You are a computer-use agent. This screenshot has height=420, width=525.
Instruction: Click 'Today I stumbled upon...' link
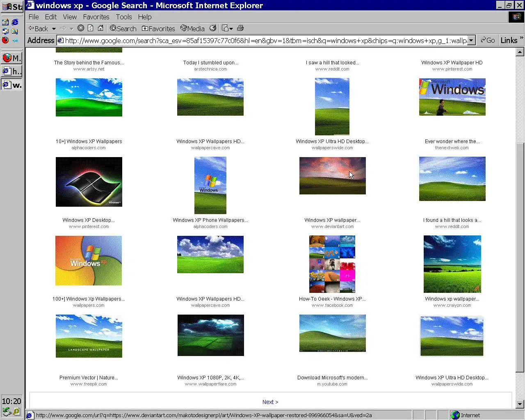pos(210,63)
